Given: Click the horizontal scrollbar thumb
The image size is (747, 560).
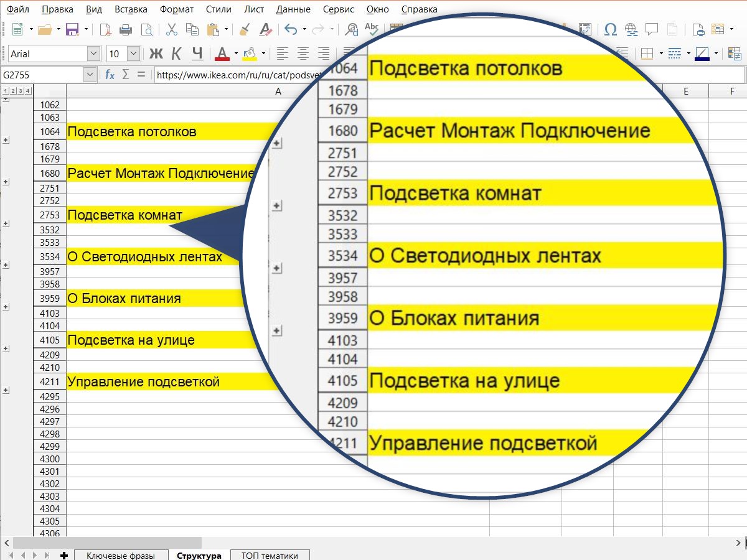Looking at the screenshot, I should point(106,543).
